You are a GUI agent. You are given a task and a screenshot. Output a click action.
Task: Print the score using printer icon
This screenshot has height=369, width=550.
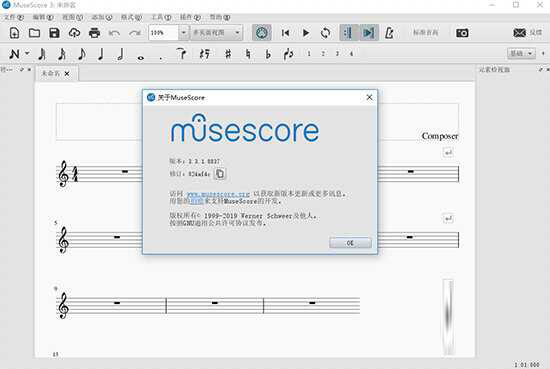point(94,33)
